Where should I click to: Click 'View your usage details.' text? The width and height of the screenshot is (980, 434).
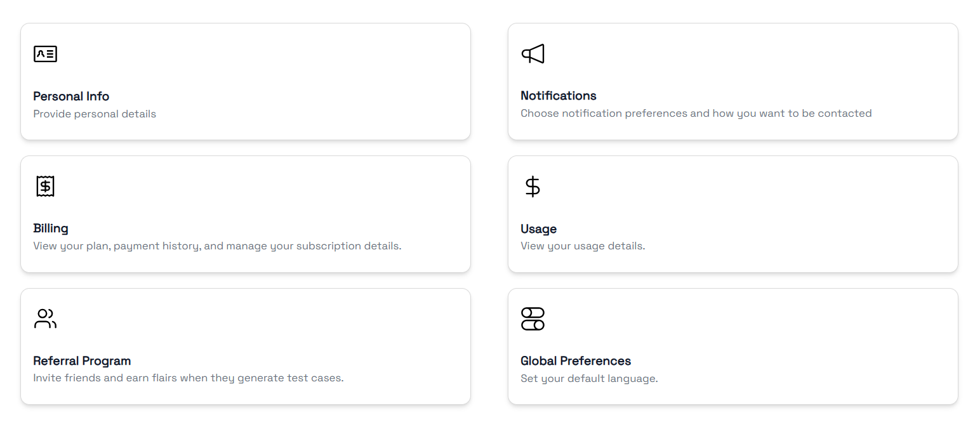pyautogui.click(x=583, y=246)
